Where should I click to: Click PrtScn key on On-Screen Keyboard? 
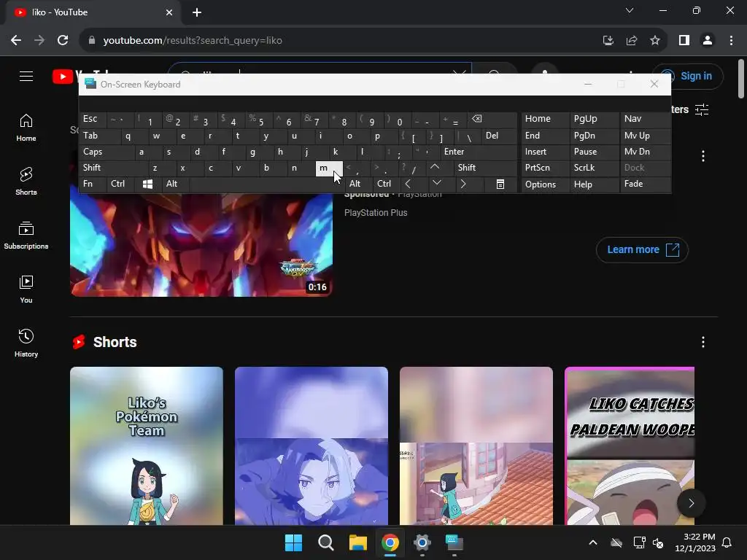pyautogui.click(x=545, y=168)
